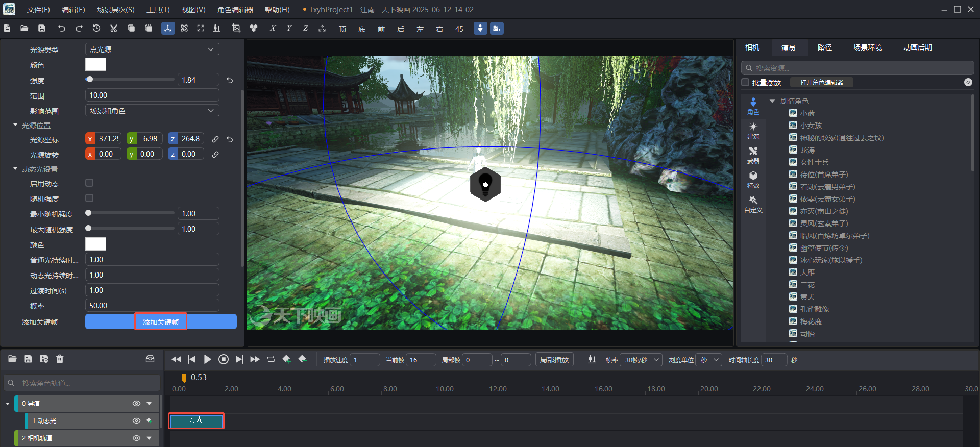Switch to the 相机 tab
The width and height of the screenshot is (980, 447).
coord(752,47)
